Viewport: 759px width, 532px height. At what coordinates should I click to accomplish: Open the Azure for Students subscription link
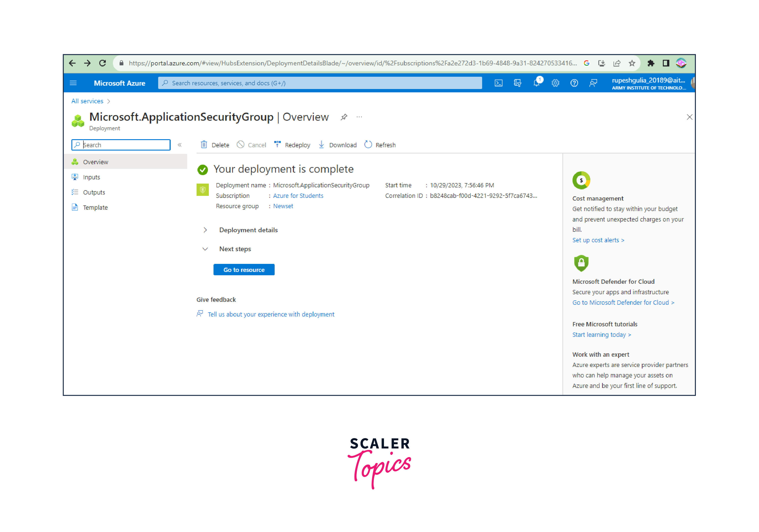point(298,196)
